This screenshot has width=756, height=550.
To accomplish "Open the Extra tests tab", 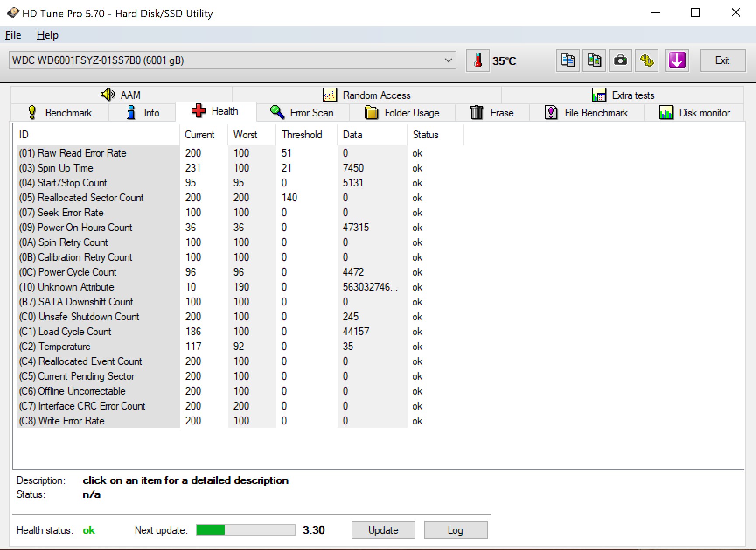I will click(623, 95).
